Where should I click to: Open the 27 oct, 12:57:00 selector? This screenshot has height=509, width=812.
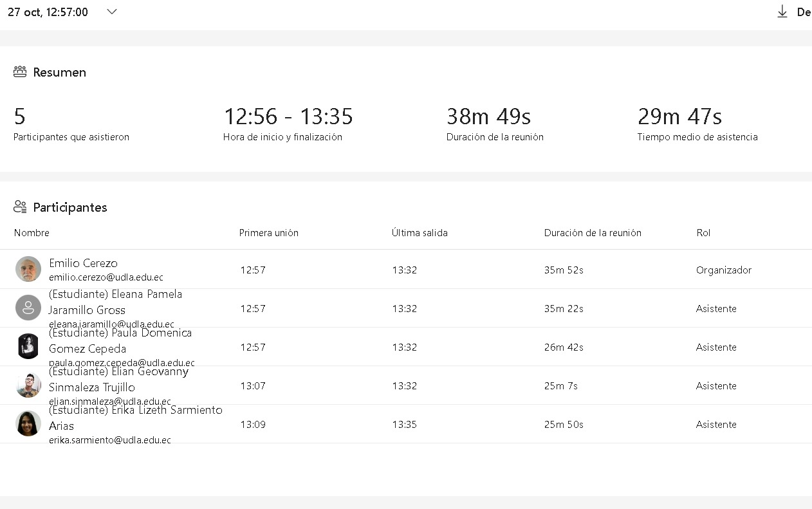[x=48, y=12]
